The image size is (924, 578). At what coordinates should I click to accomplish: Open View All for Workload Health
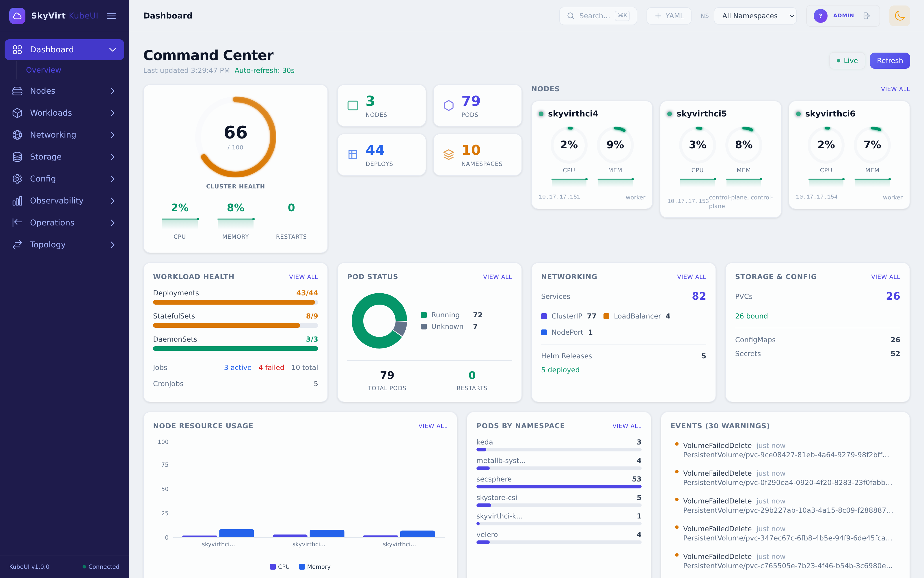[303, 277]
